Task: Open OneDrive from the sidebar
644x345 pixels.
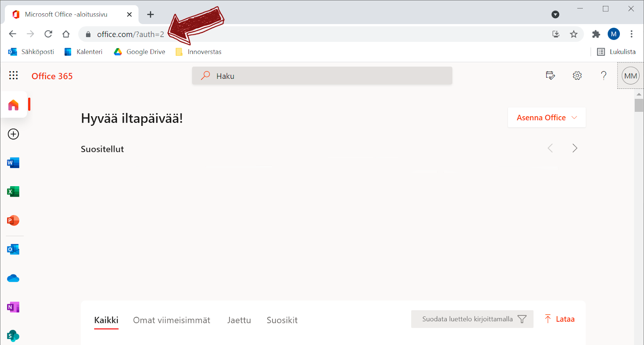Action: coord(13,278)
